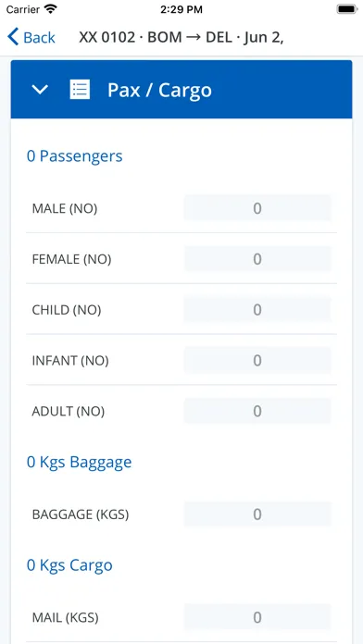Tap the Pax / Cargo header title
363x644 pixels.
click(x=159, y=90)
